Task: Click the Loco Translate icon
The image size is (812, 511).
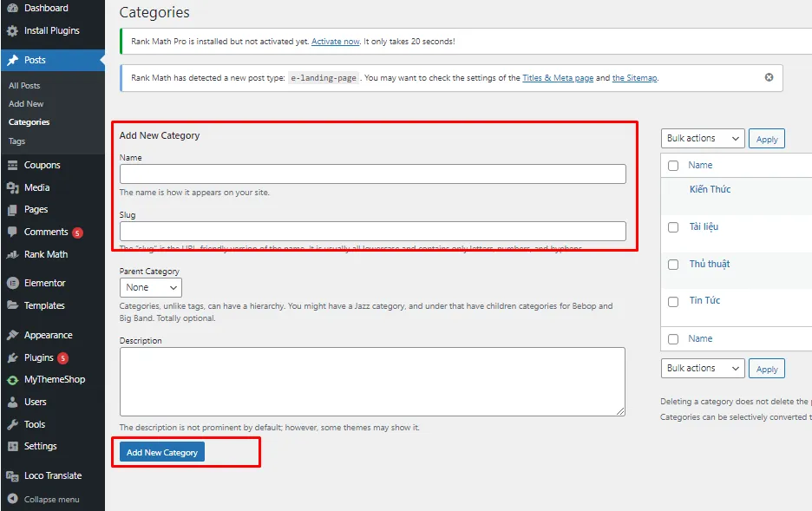Action: 12,475
